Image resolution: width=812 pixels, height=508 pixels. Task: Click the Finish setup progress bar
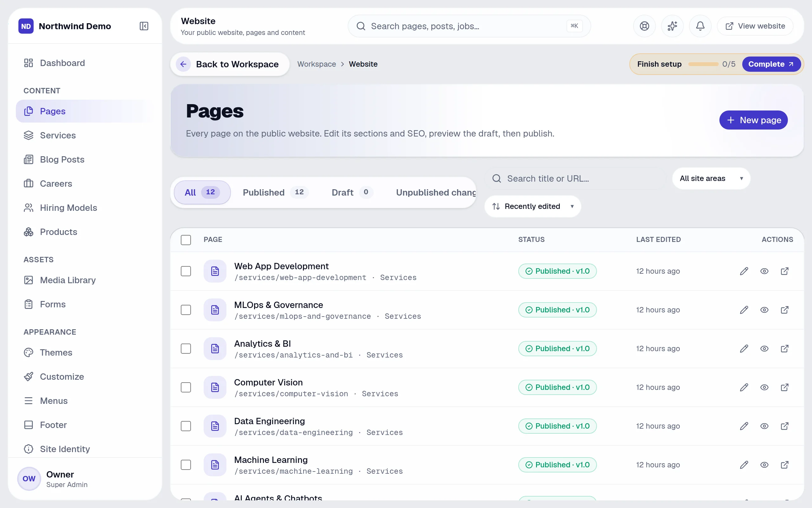click(703, 64)
